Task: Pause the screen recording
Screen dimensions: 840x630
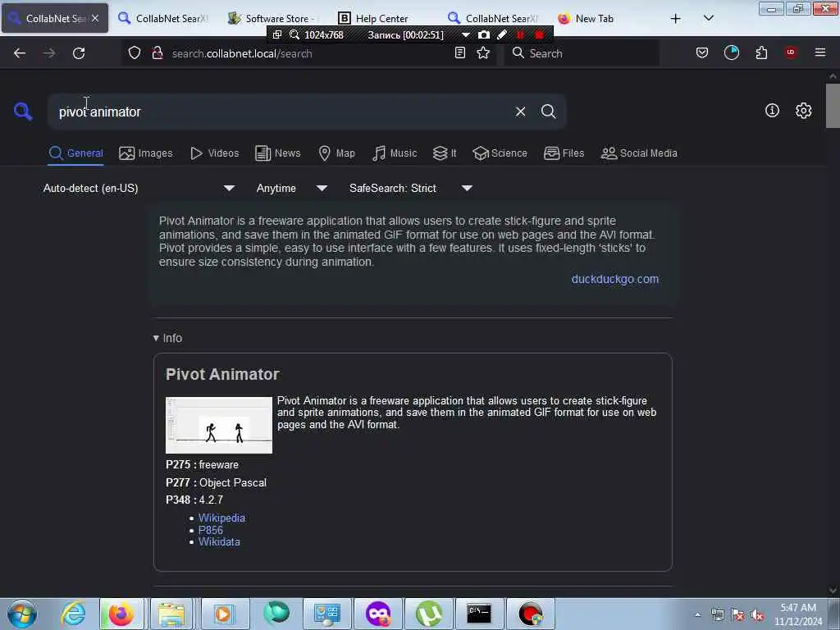Action: coord(519,34)
